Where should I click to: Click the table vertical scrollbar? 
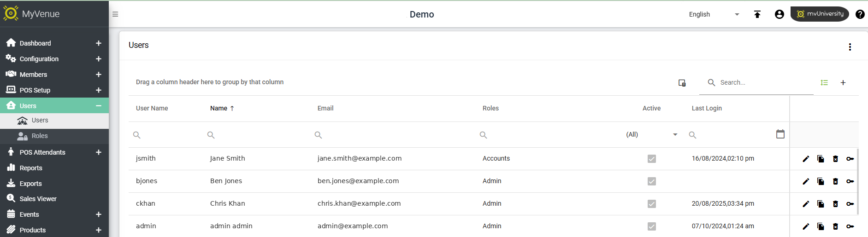[x=857, y=181]
